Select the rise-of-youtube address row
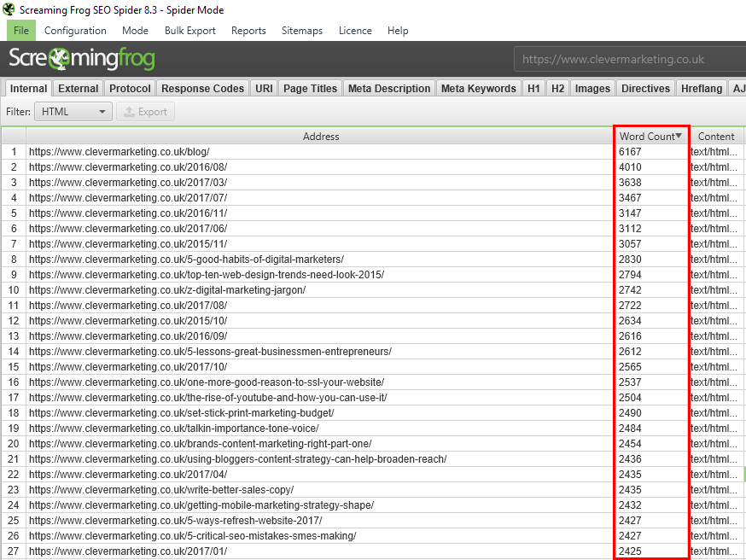This screenshot has width=746, height=560. 320,397
